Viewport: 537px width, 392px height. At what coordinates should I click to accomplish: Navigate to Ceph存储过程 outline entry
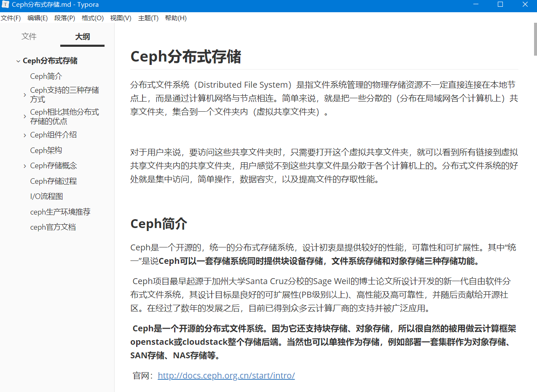point(54,181)
